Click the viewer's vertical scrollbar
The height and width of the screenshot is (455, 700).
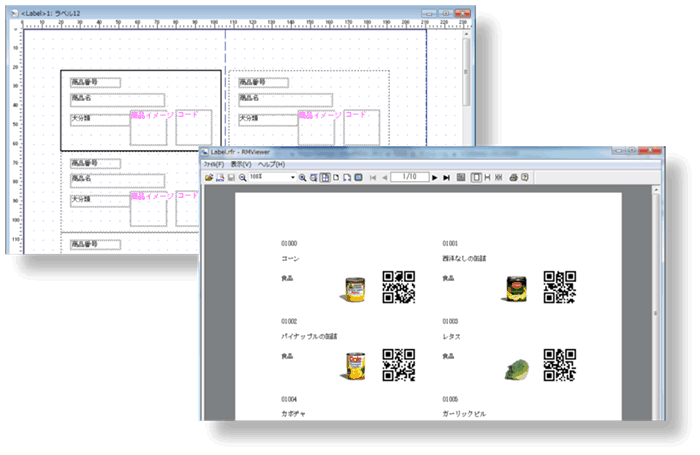656,300
